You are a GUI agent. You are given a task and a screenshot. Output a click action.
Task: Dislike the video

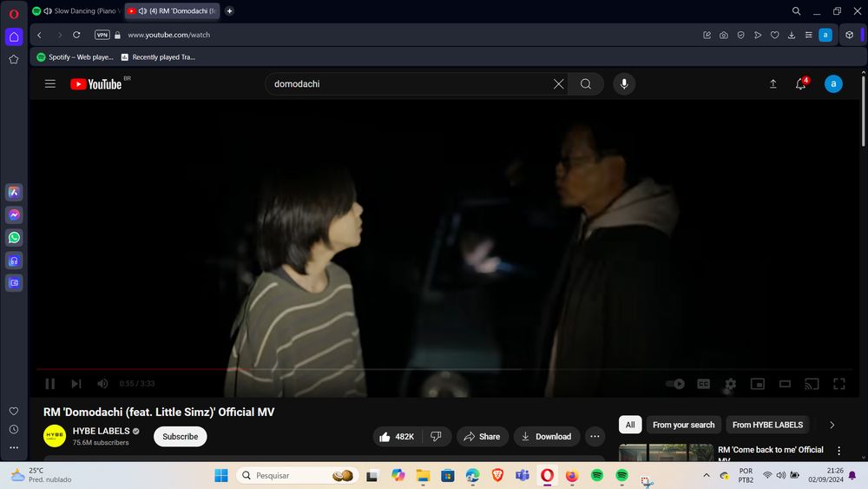point(437,436)
